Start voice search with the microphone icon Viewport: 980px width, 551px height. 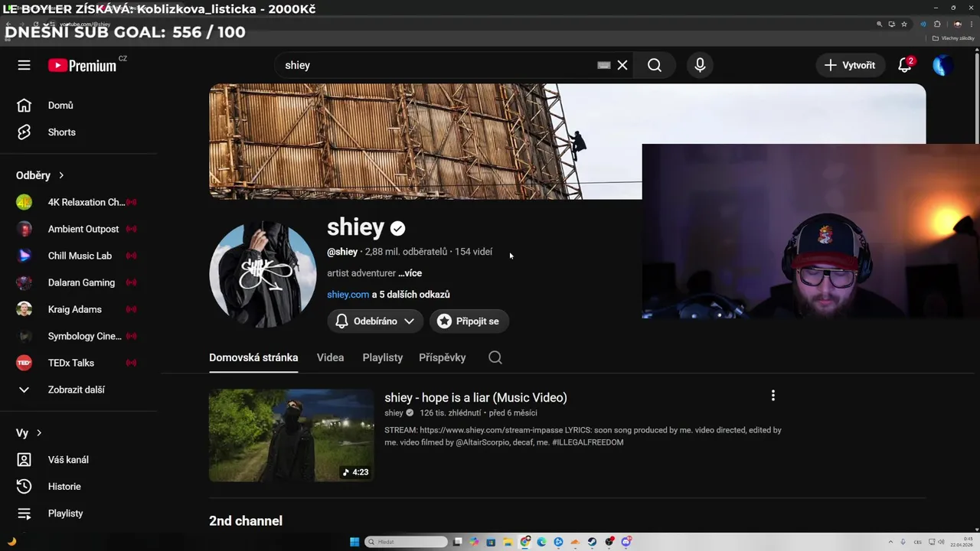[x=700, y=65]
